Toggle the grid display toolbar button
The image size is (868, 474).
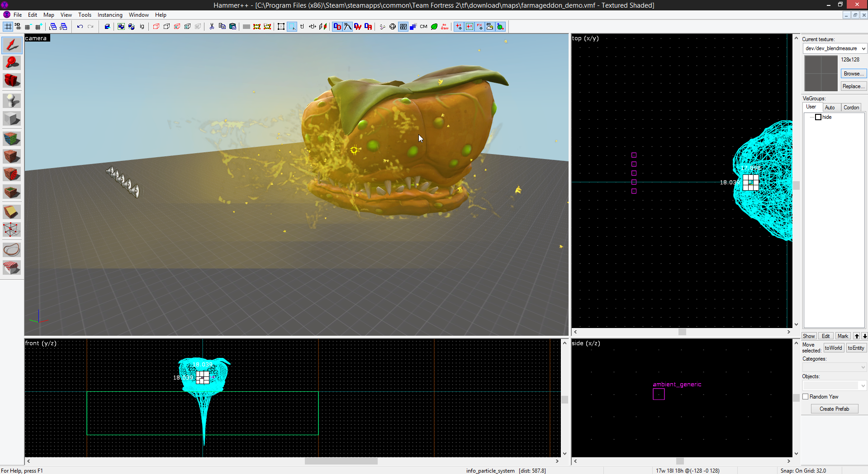[x=8, y=27]
